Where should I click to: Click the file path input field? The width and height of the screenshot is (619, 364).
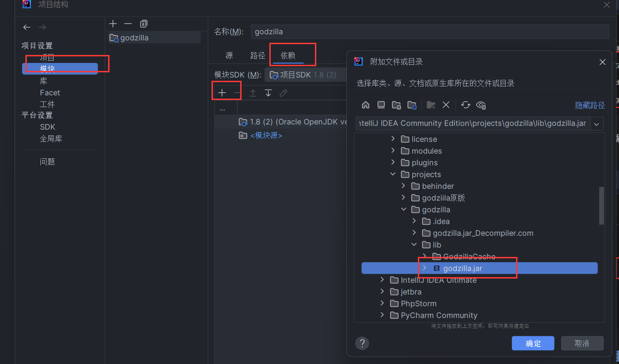472,124
